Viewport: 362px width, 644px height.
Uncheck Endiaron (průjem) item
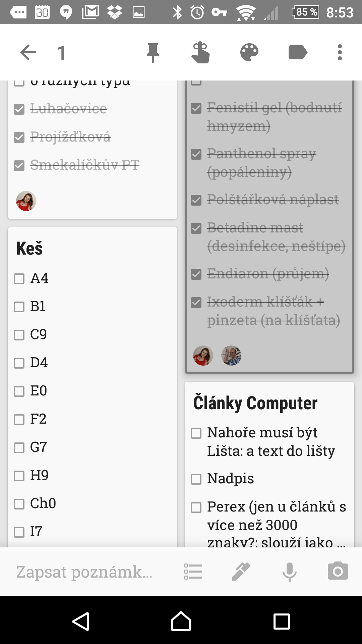point(196,274)
